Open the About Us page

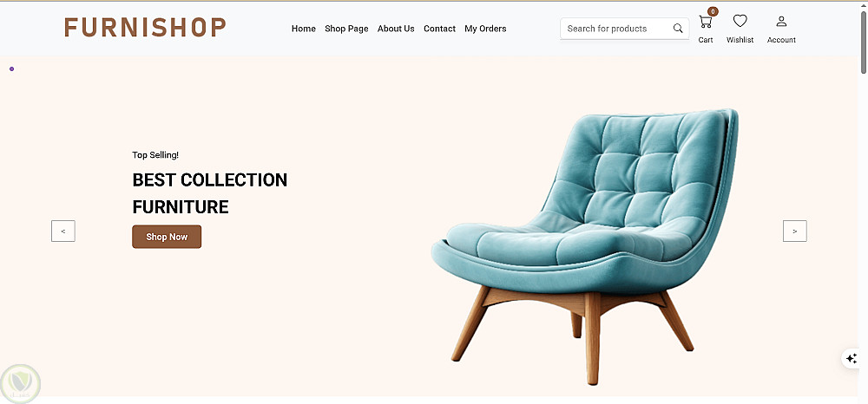click(396, 29)
